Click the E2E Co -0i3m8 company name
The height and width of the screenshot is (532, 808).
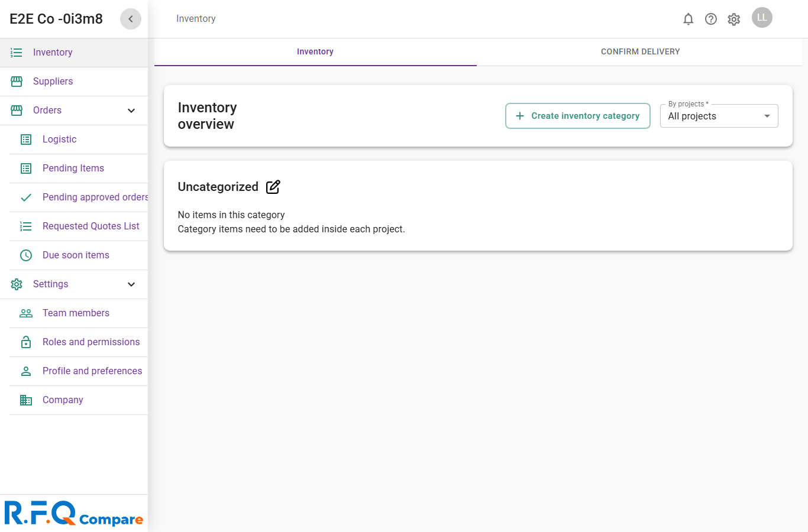pyautogui.click(x=56, y=19)
